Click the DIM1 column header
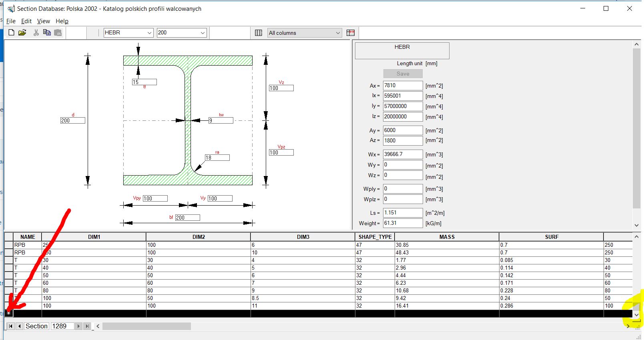 click(x=94, y=237)
